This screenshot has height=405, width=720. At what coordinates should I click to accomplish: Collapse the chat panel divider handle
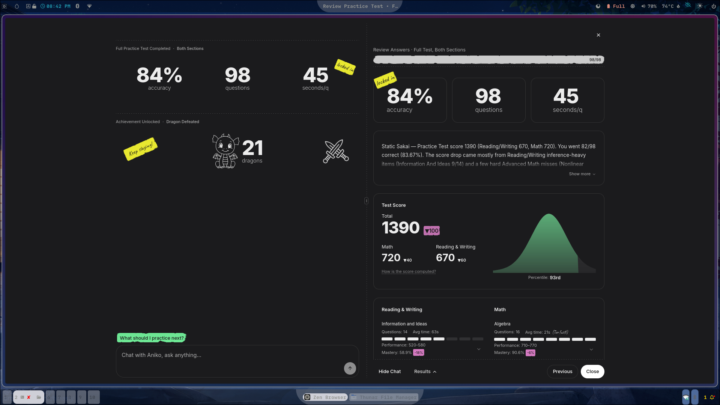point(366,201)
